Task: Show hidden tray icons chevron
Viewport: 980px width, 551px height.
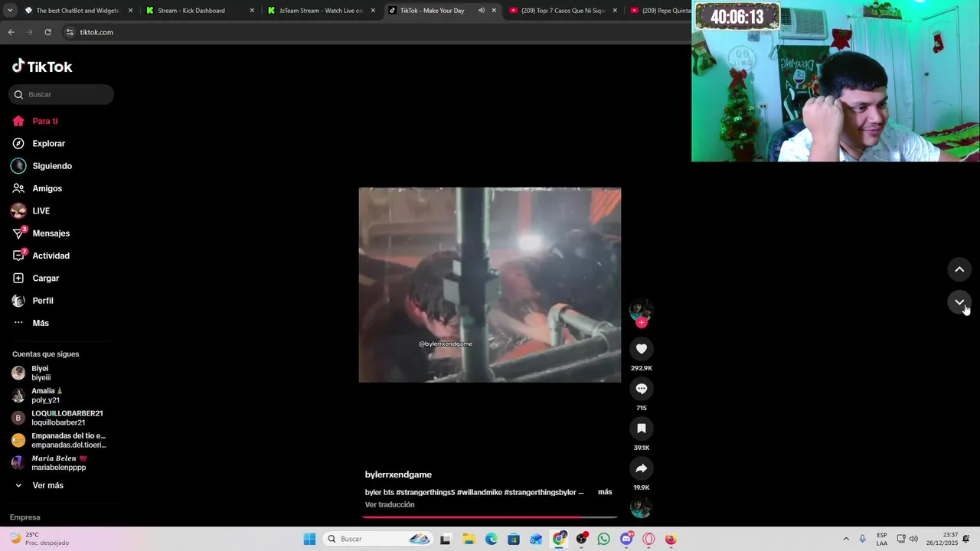Action: pyautogui.click(x=846, y=539)
